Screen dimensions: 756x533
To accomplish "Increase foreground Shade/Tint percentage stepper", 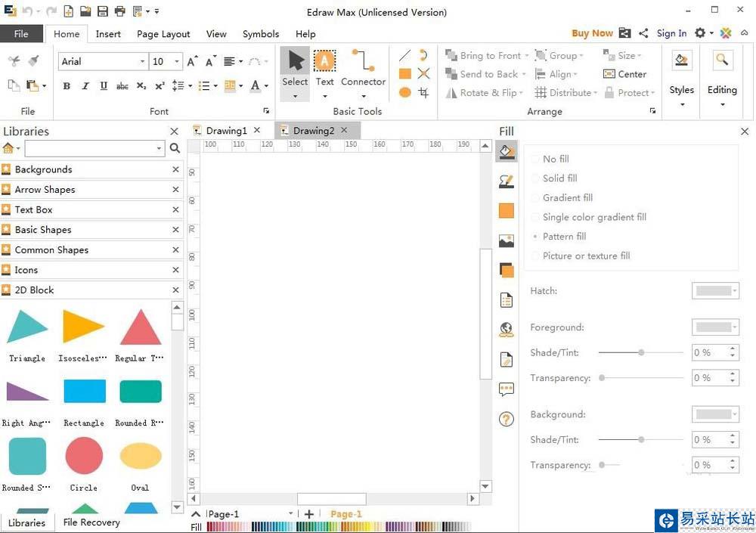I will (733, 349).
